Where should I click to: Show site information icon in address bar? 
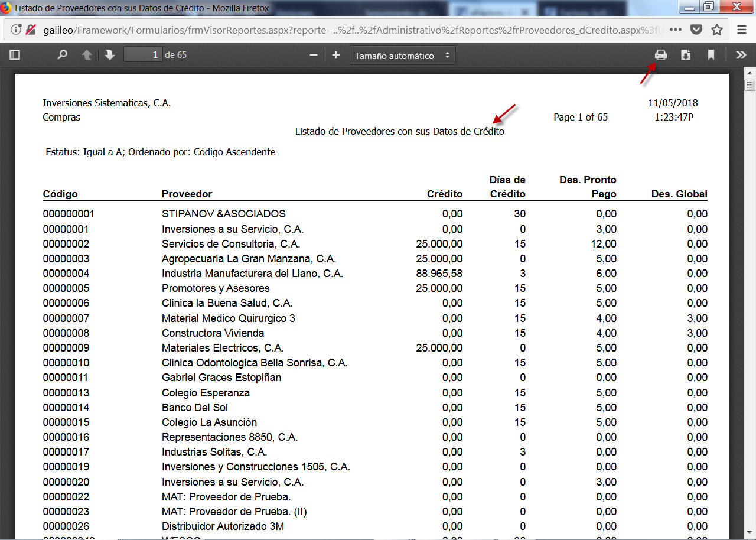(x=16, y=30)
